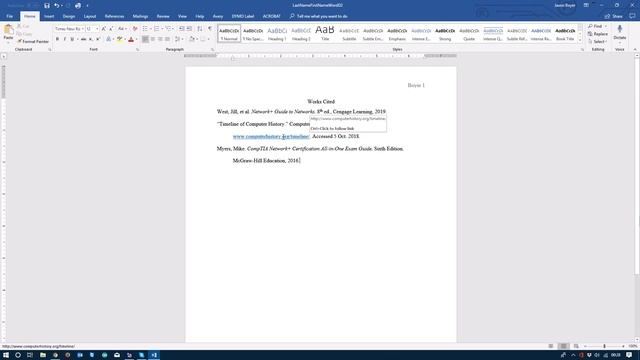Open File Explorer from the taskbar
This screenshot has width=640, height=360.
point(43,355)
